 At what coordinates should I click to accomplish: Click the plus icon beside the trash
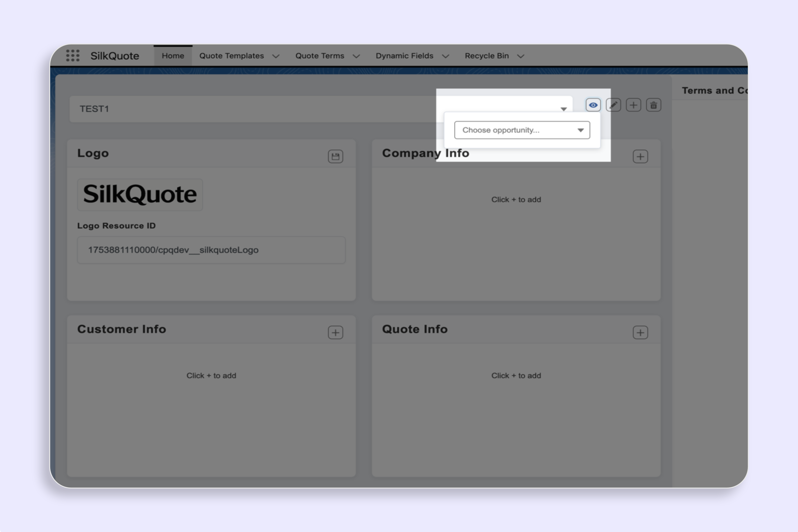633,105
